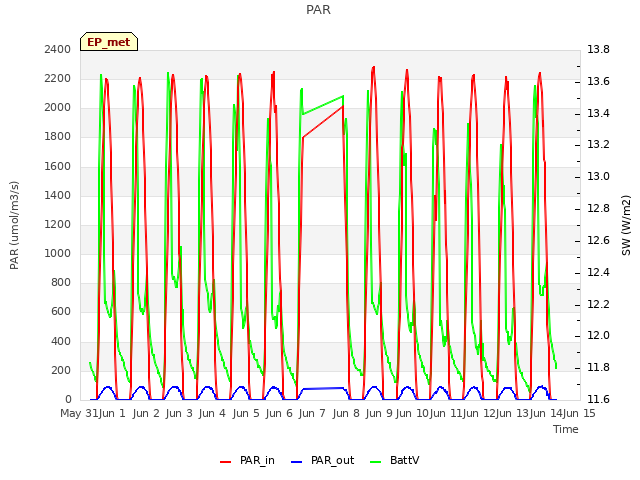Screen dimensions: 640x480
Task: Click the Jun 7 x-axis tick label
Action: point(312,413)
